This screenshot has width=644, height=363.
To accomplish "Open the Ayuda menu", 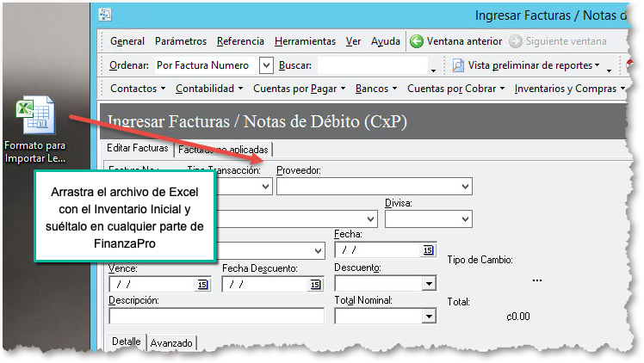I will (386, 41).
